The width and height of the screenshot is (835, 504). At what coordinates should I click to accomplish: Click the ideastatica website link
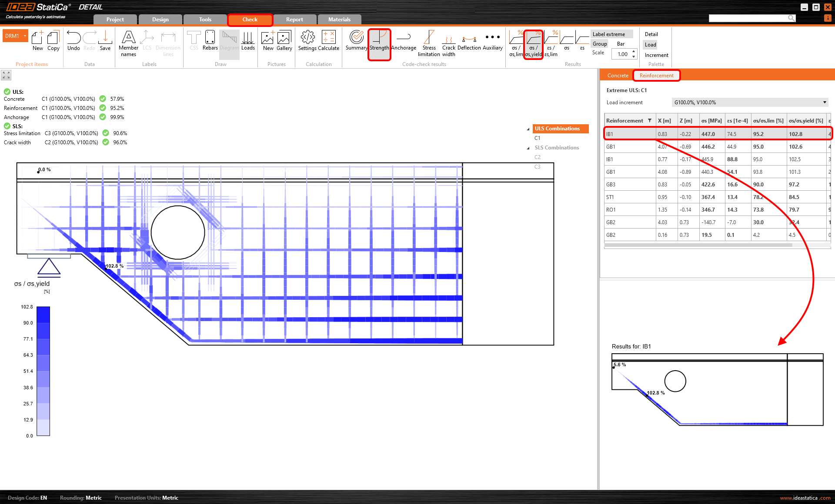tap(805, 498)
